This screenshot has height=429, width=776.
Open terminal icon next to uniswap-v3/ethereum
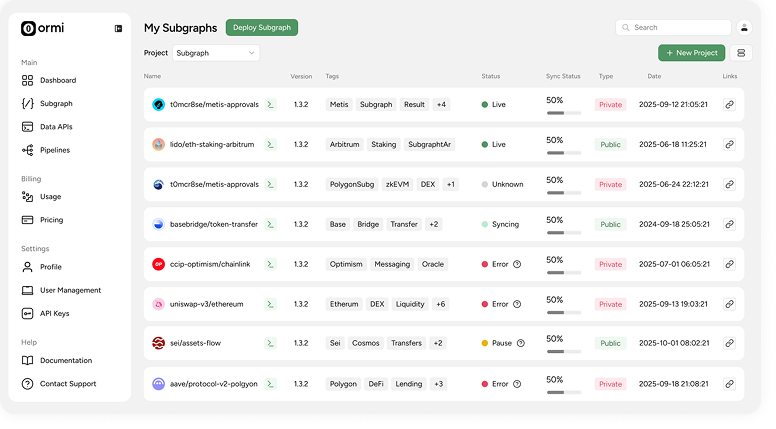(x=270, y=304)
